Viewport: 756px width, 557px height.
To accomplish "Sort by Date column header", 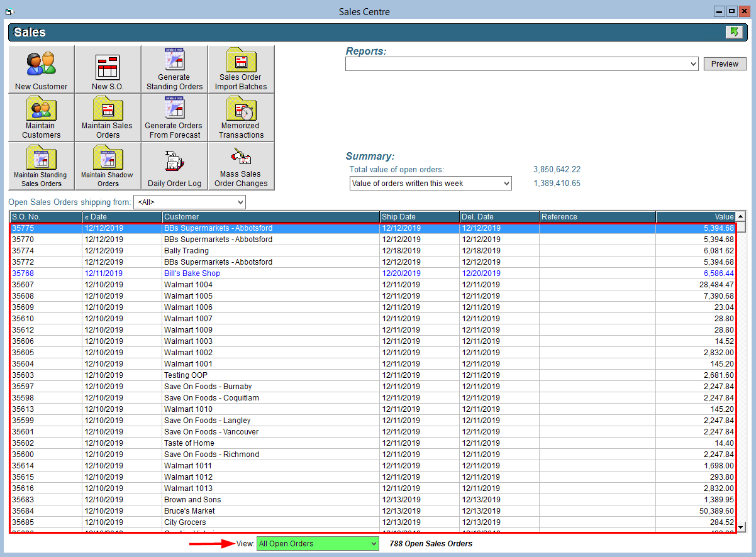I will click(122, 217).
